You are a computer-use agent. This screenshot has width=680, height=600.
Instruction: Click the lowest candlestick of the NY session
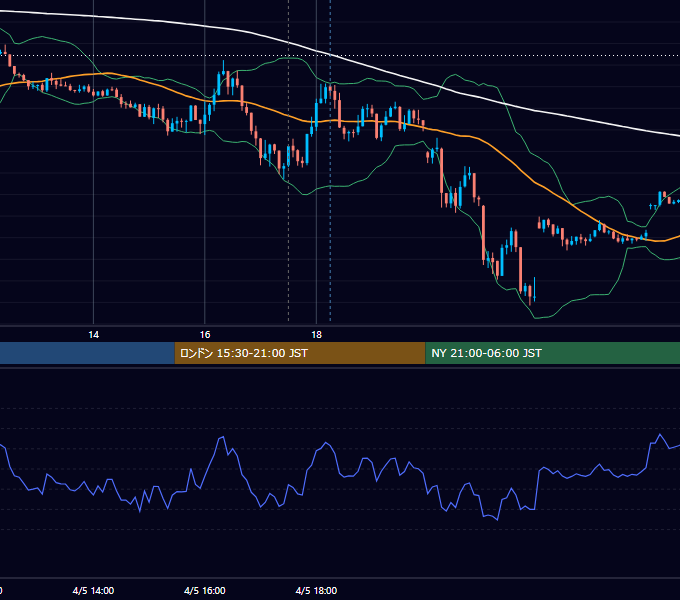click(x=530, y=295)
